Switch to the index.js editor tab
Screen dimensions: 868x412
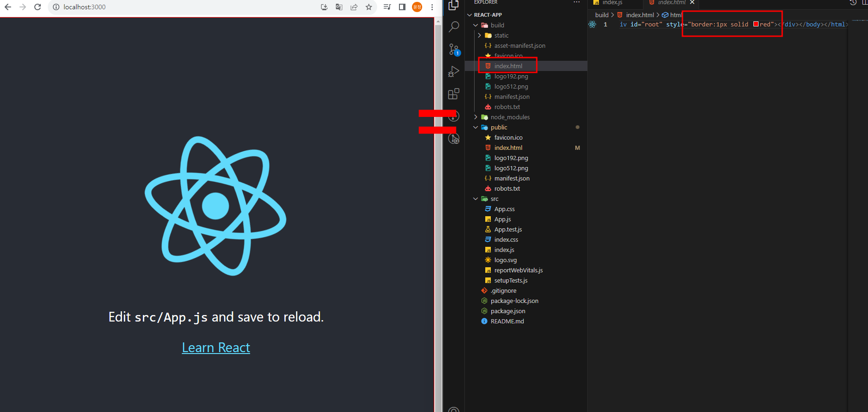tap(615, 3)
